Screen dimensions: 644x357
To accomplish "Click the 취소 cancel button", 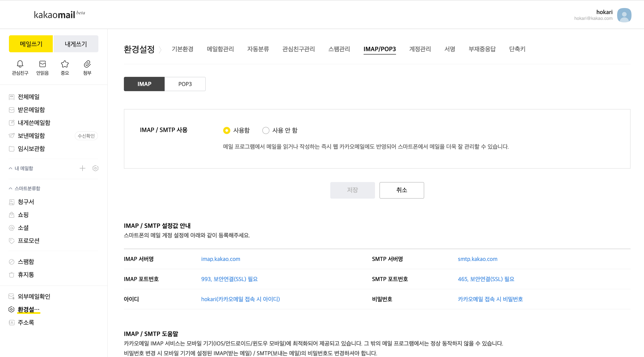I will tap(402, 190).
